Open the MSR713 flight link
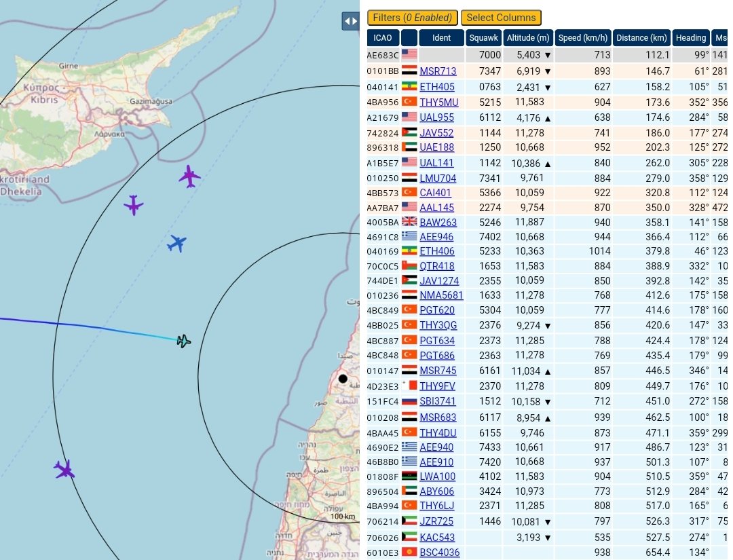Viewport: 733px width, 560px height. pos(438,71)
